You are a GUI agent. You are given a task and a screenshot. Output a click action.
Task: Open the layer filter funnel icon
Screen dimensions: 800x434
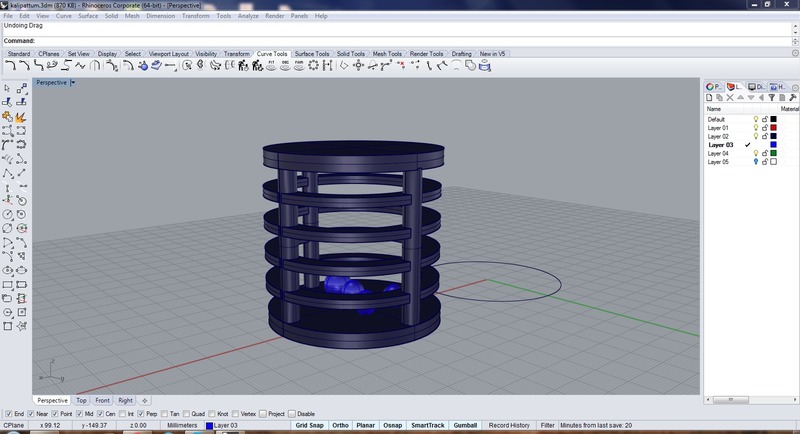(771, 97)
